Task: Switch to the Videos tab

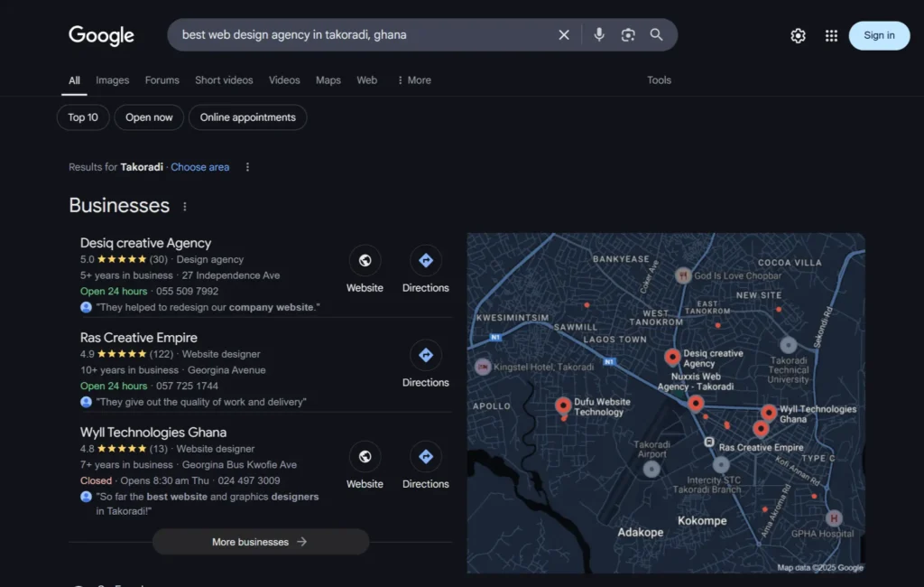Action: (284, 80)
